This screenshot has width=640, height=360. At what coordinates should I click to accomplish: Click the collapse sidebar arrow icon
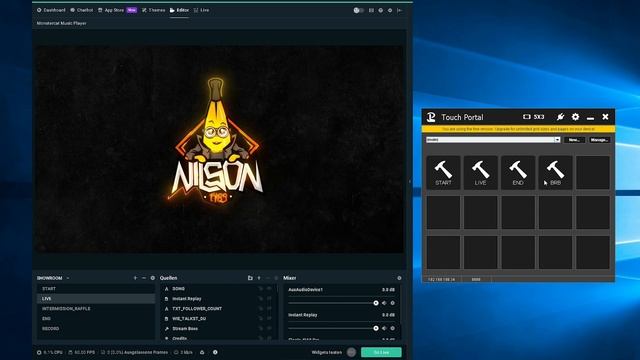[400, 10]
